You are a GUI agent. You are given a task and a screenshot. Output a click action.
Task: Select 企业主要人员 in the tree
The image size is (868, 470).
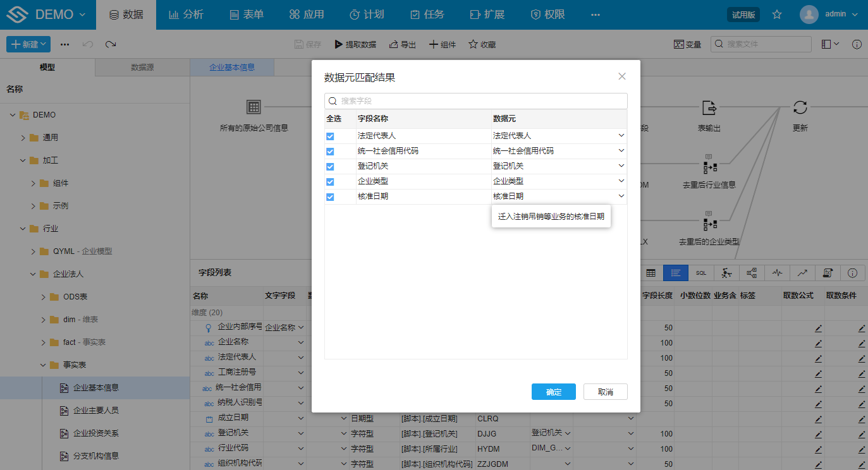coord(95,410)
